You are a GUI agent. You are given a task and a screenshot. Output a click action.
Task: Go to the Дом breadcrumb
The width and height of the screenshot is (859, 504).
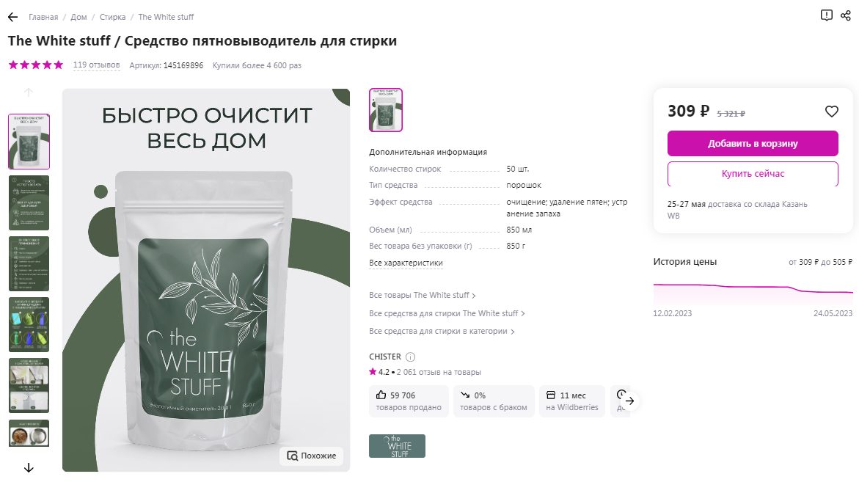78,17
